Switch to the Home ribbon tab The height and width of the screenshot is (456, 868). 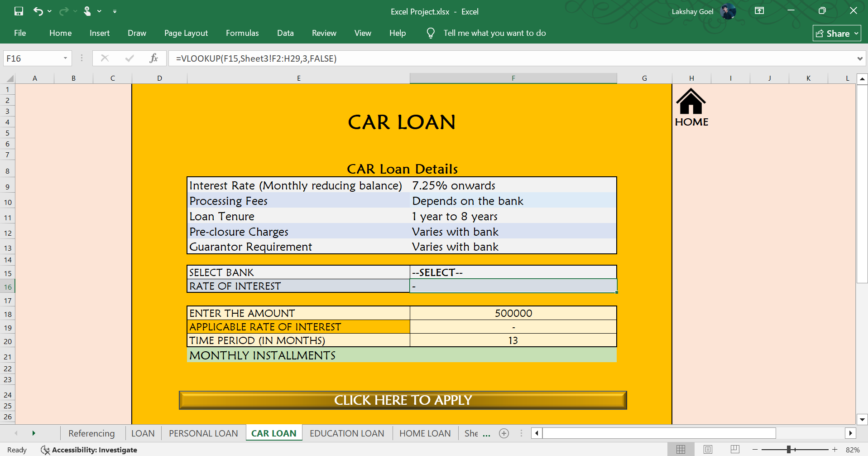point(61,33)
